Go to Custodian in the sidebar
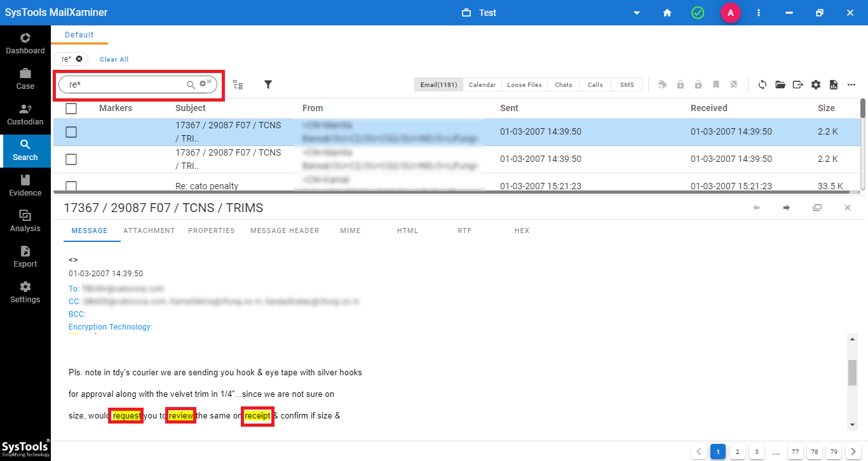Viewport: 868px width, 461px height. (25, 114)
